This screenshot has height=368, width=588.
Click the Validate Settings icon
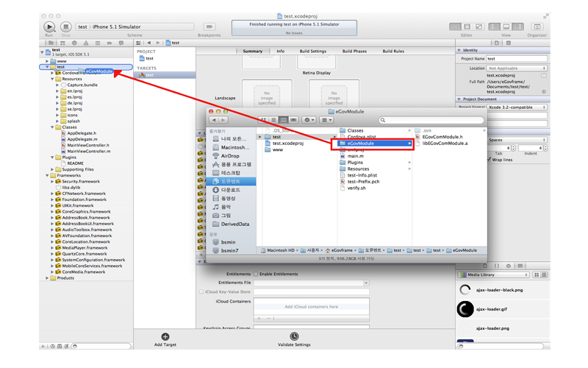(x=294, y=336)
